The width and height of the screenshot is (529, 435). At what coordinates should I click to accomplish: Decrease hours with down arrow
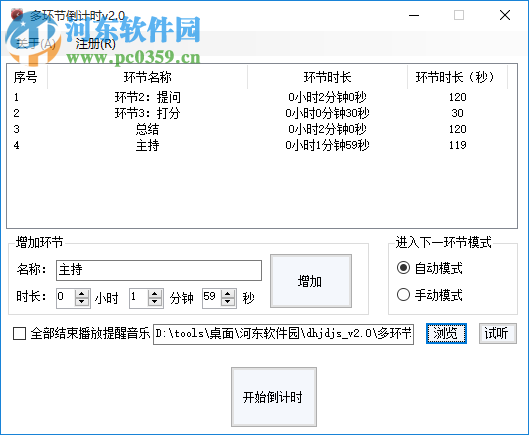pyautogui.click(x=82, y=302)
